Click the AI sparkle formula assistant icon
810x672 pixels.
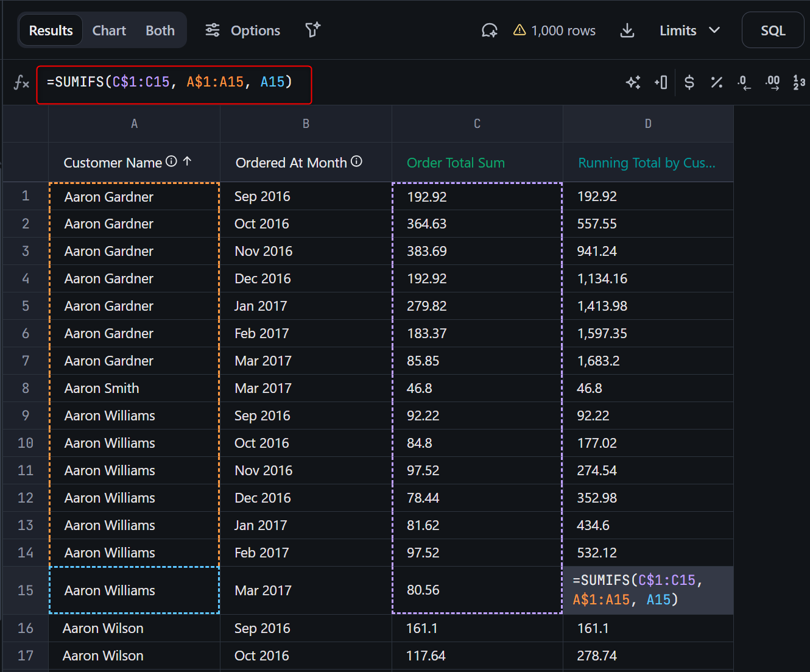point(633,82)
